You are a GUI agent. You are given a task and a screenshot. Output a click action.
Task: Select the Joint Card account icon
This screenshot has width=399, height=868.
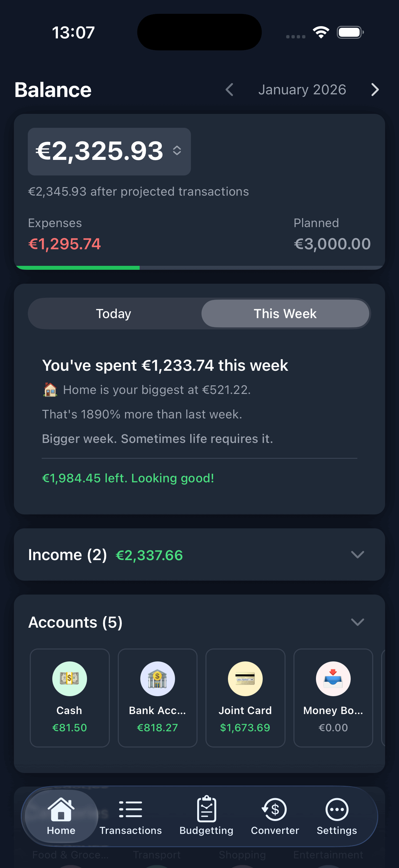245,678
